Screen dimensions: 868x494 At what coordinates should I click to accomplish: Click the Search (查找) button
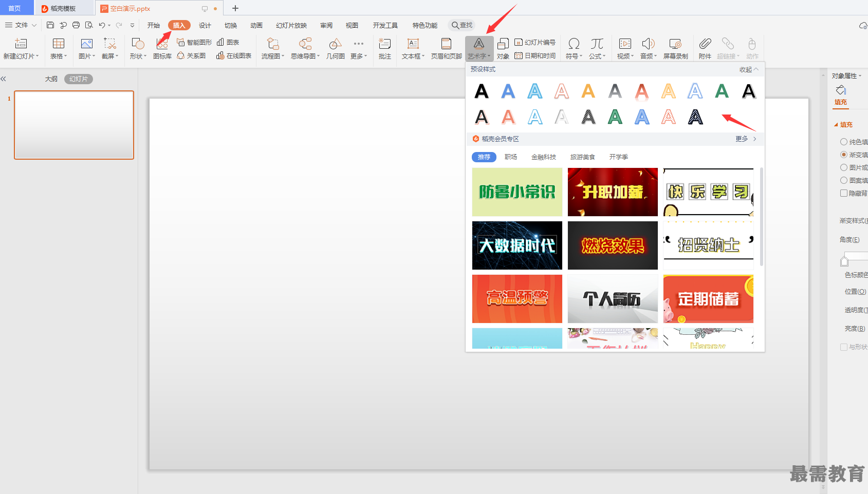tap(461, 25)
